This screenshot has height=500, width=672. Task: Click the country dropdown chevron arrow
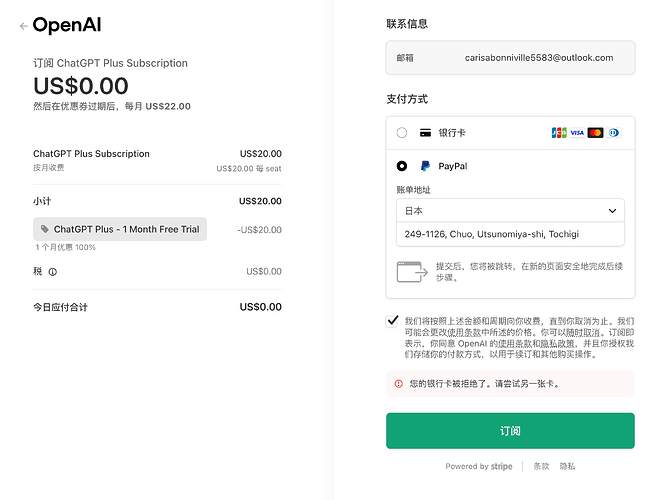(x=612, y=211)
